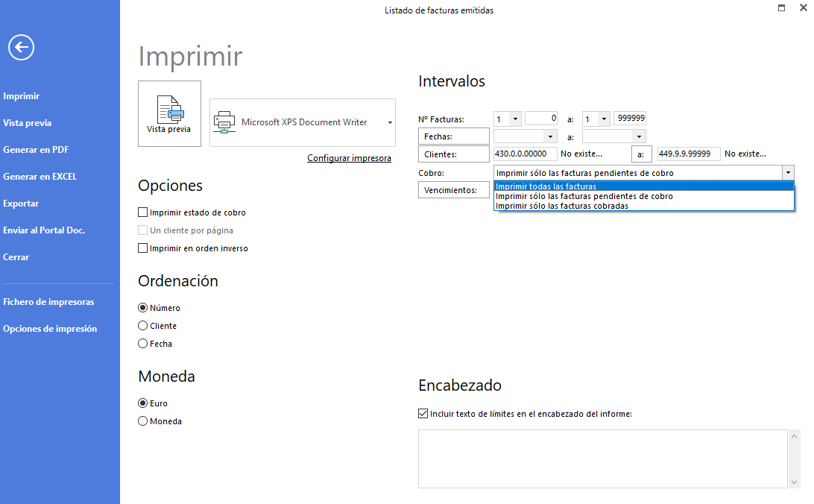Click the starting invoice number field showing 0
The height and width of the screenshot is (504, 814).
click(x=541, y=119)
